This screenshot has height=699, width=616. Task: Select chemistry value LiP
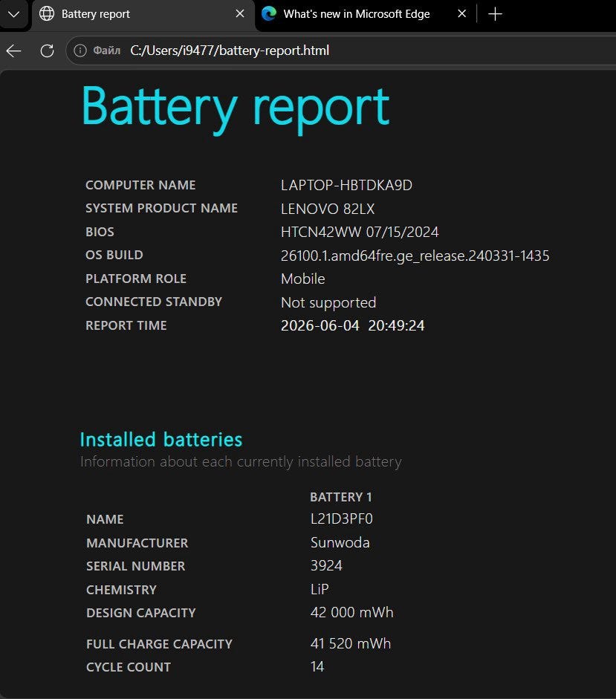[x=320, y=589]
